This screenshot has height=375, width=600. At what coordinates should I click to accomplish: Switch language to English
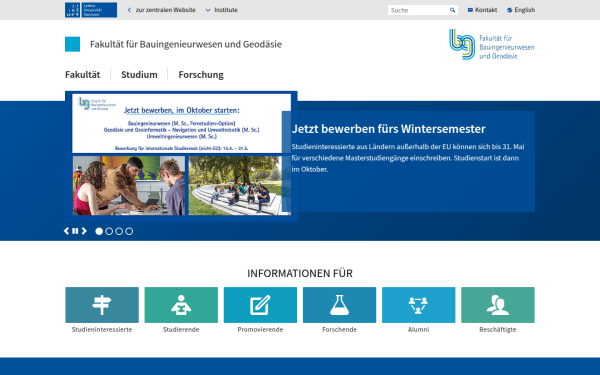point(521,10)
